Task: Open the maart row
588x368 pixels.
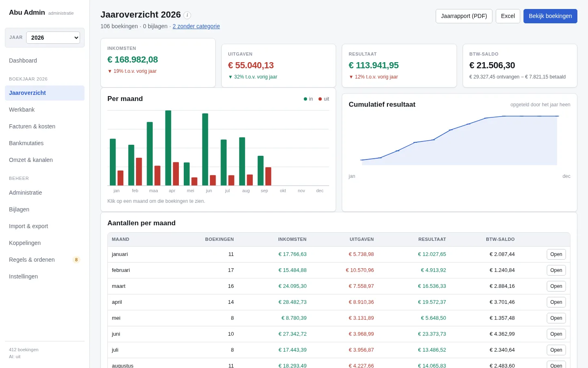Action: pyautogui.click(x=556, y=286)
